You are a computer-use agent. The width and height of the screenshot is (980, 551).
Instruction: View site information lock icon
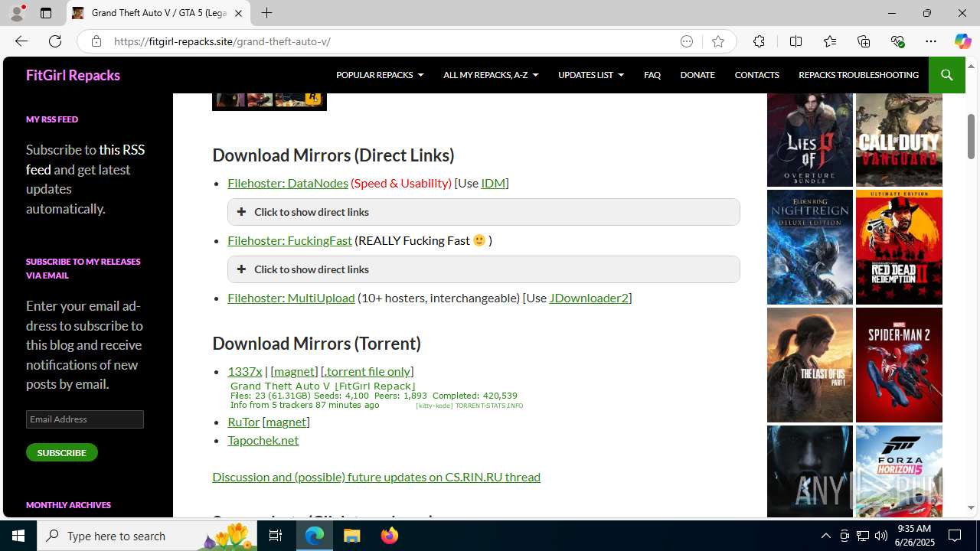(x=96, y=41)
